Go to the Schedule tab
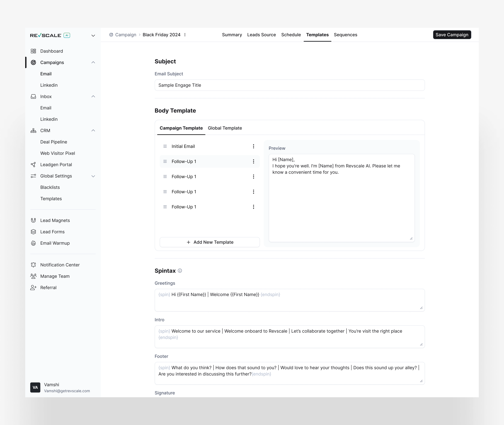Image resolution: width=504 pixels, height=425 pixels. point(291,35)
